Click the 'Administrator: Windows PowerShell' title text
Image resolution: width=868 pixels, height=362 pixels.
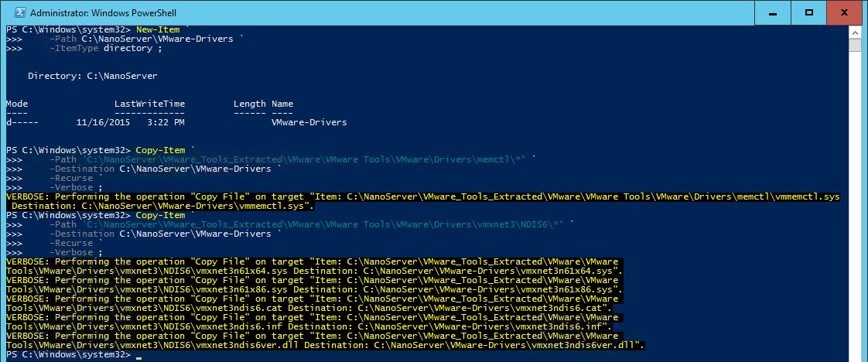point(103,12)
